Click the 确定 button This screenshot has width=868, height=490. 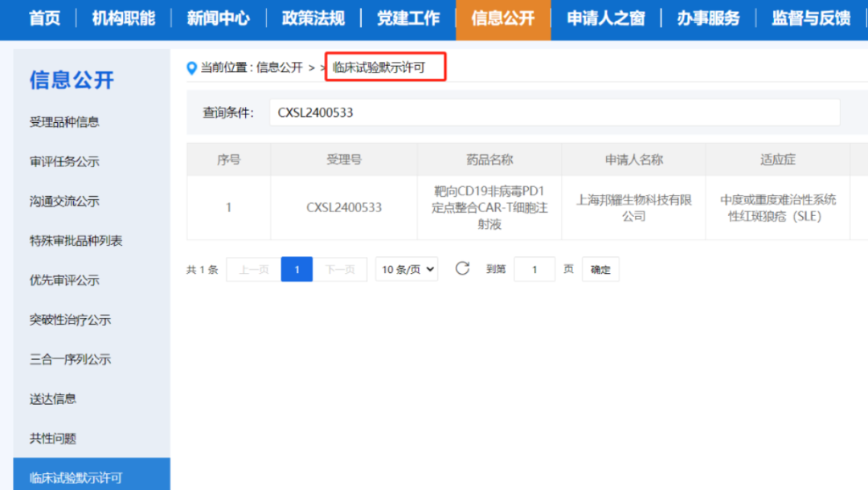pos(600,269)
